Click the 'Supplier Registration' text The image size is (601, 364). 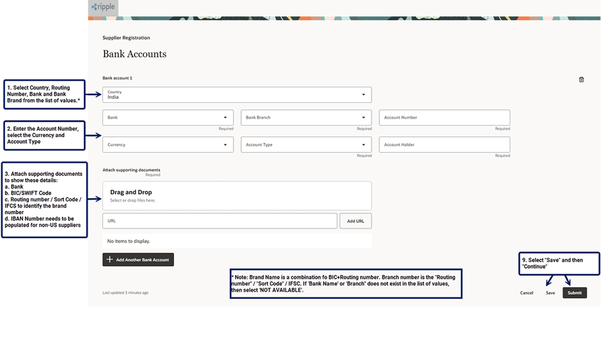(126, 38)
